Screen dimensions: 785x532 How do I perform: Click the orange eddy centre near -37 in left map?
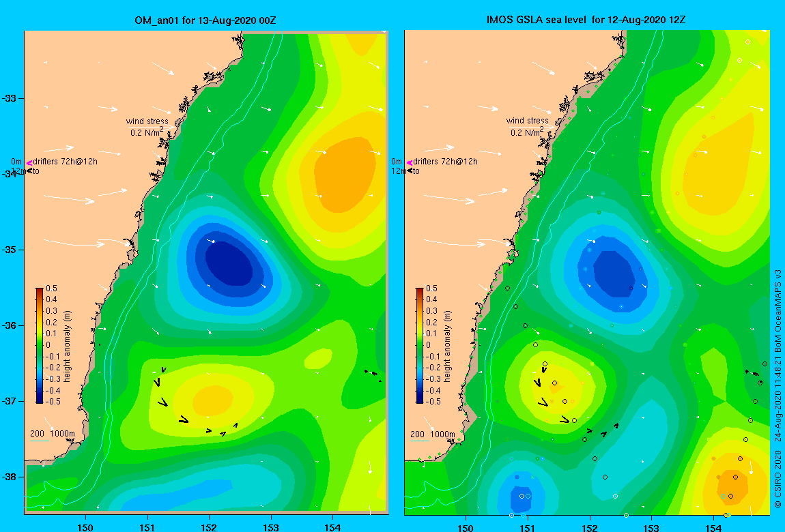[213, 400]
